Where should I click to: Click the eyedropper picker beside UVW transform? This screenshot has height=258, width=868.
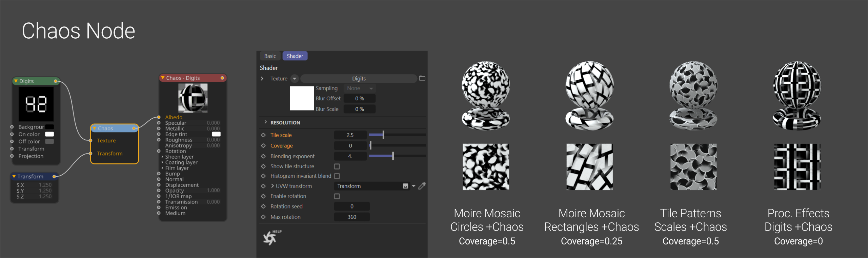click(x=422, y=186)
